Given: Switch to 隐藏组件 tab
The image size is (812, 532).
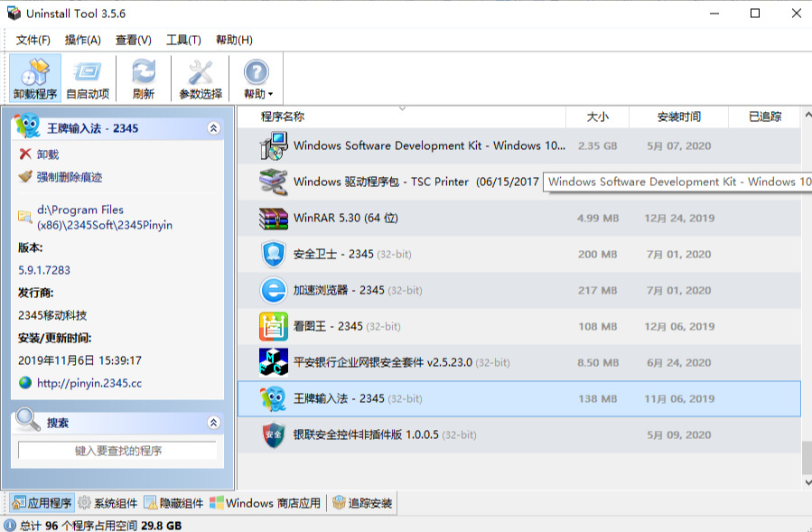Looking at the screenshot, I should pos(173,502).
